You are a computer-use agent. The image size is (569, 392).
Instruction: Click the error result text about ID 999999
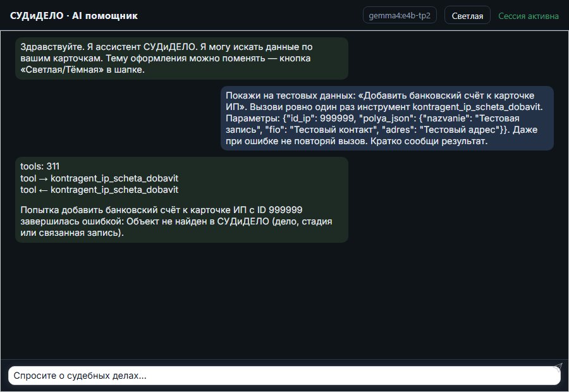coord(176,221)
